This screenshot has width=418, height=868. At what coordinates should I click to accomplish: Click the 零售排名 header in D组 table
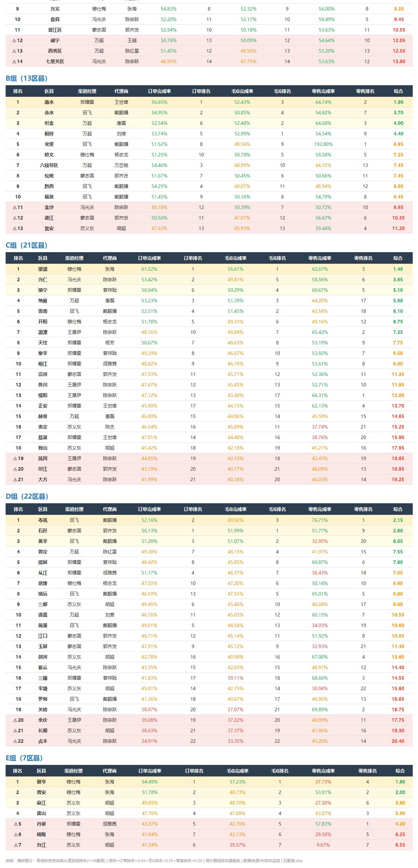(363, 510)
